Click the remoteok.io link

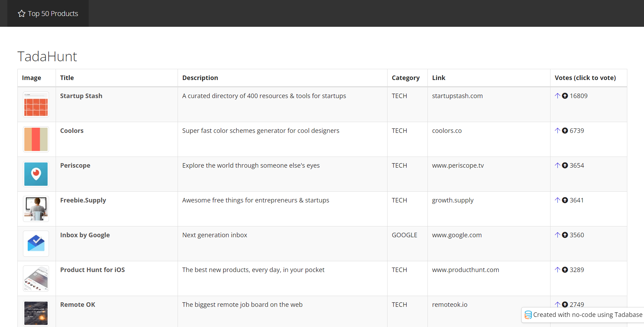click(450, 304)
